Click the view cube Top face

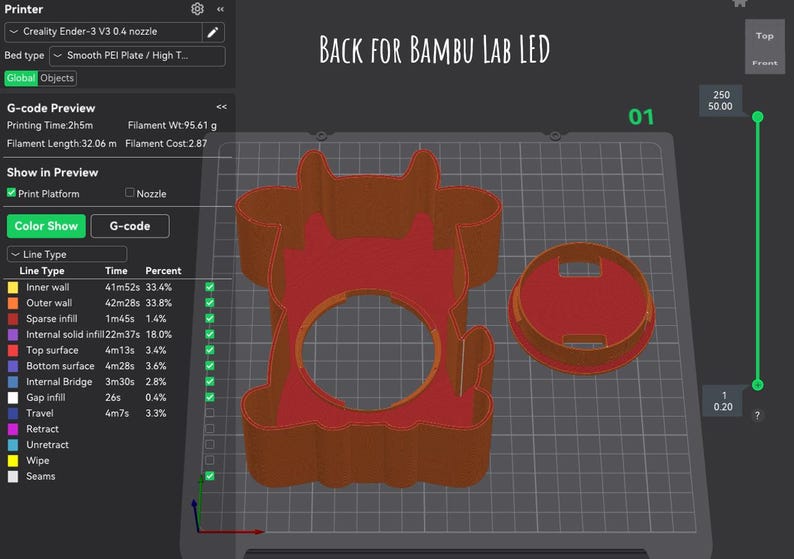765,36
